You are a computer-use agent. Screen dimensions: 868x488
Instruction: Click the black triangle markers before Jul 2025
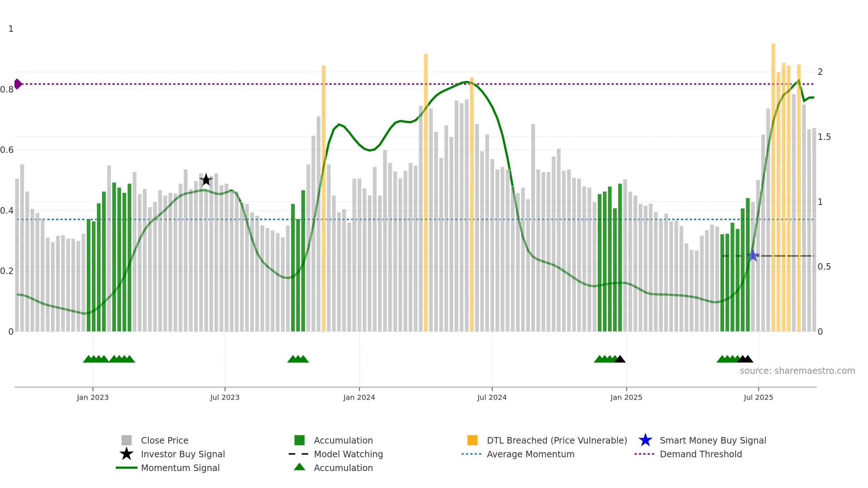pyautogui.click(x=745, y=359)
